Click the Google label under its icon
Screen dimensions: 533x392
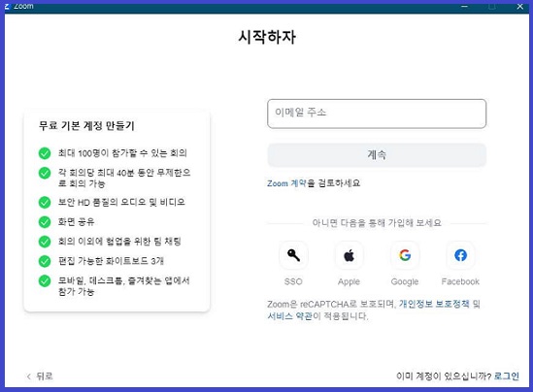(x=405, y=281)
